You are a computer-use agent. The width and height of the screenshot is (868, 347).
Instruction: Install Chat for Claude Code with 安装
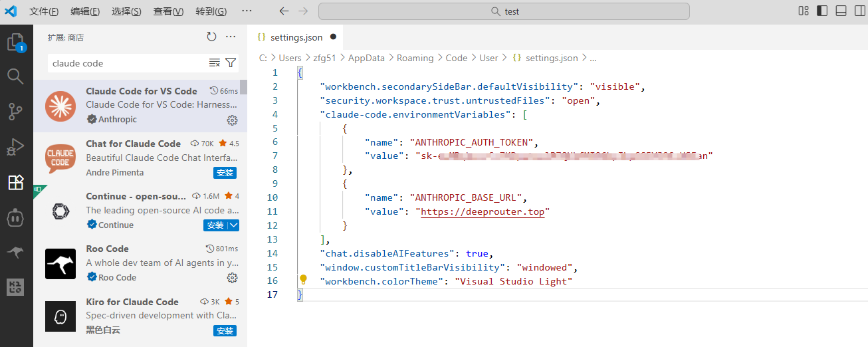225,173
